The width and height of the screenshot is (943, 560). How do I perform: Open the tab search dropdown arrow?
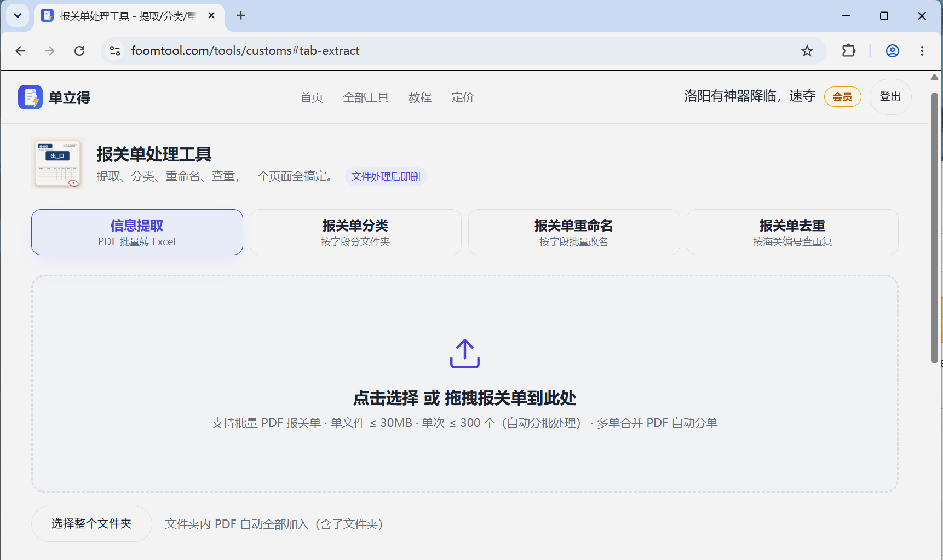pyautogui.click(x=18, y=15)
